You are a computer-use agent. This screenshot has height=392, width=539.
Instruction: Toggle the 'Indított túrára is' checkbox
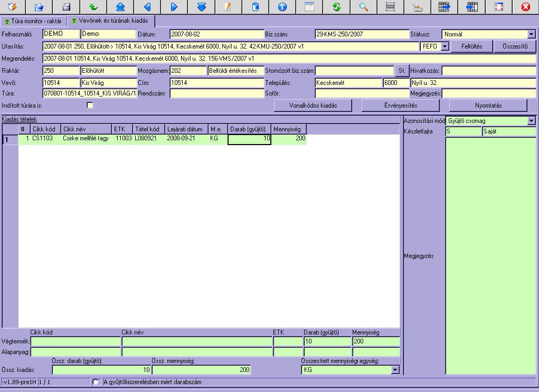tap(90, 105)
